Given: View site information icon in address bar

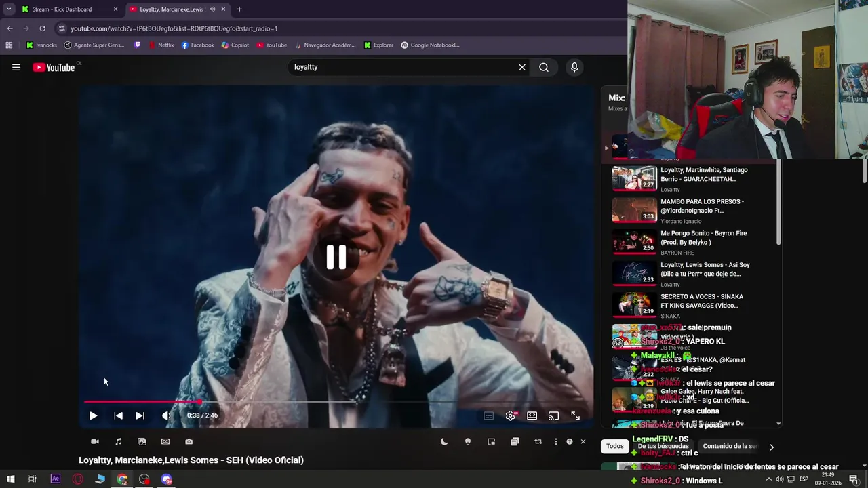Looking at the screenshot, I should pyautogui.click(x=62, y=28).
